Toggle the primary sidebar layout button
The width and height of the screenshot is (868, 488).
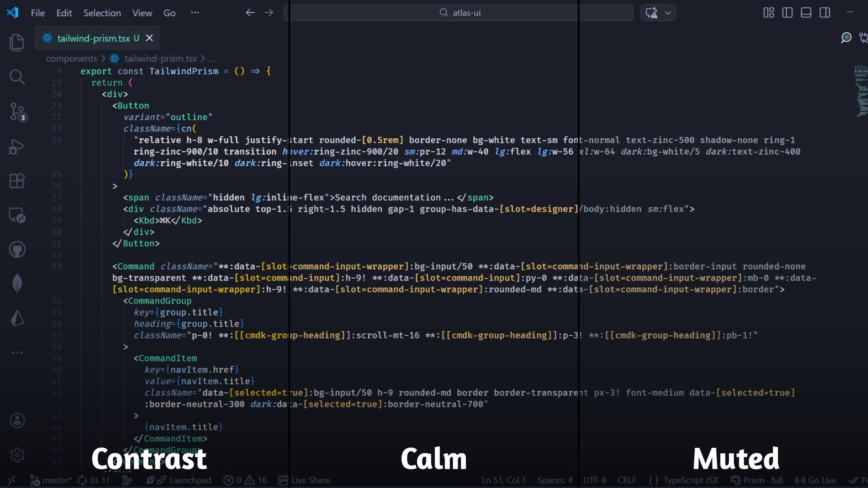(787, 13)
